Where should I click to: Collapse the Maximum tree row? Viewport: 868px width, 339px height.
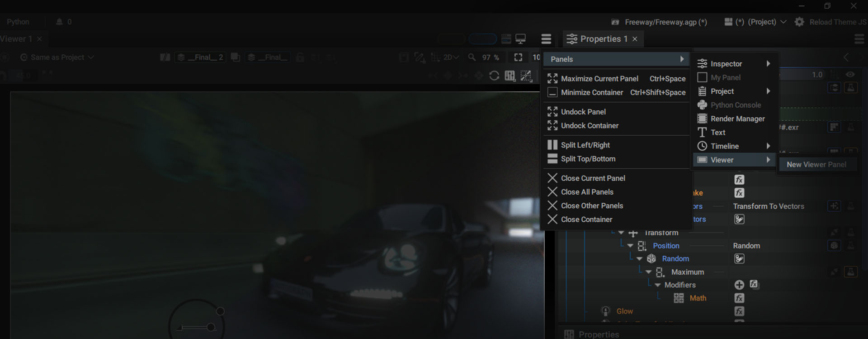click(x=648, y=272)
